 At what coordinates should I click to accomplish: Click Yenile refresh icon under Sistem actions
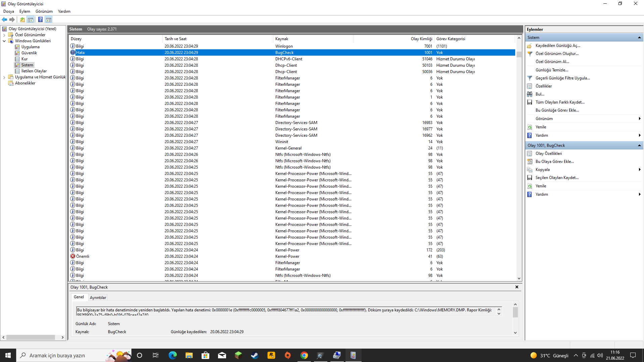pyautogui.click(x=530, y=127)
